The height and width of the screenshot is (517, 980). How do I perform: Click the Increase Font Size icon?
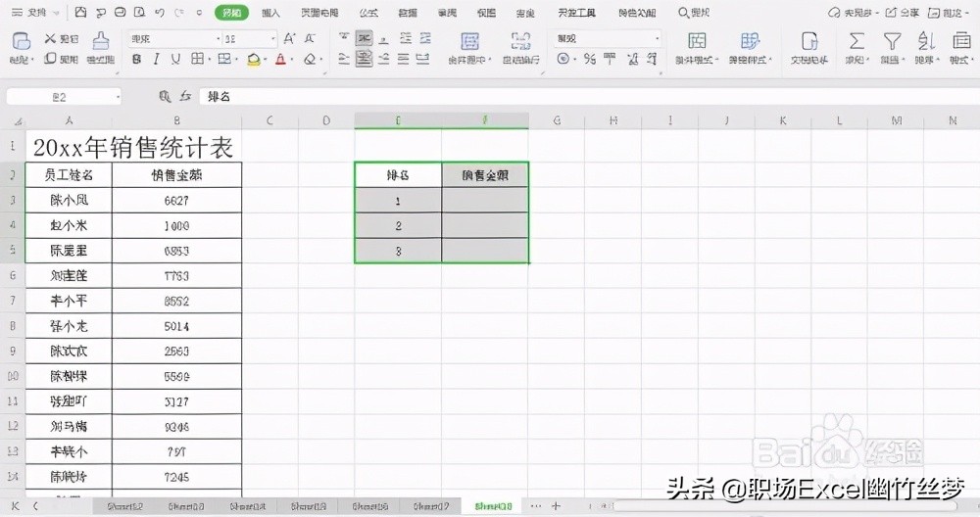[289, 39]
